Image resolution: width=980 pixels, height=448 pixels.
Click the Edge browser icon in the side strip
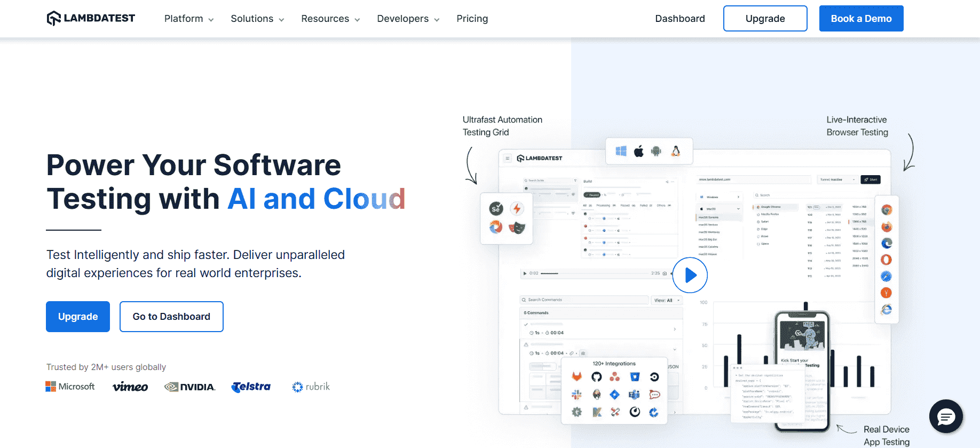[887, 243]
